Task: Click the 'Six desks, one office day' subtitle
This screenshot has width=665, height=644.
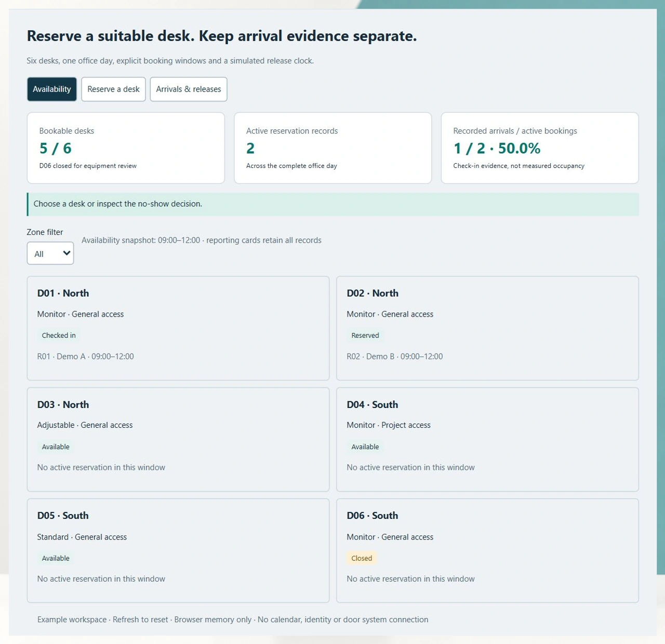Action: 170,61
